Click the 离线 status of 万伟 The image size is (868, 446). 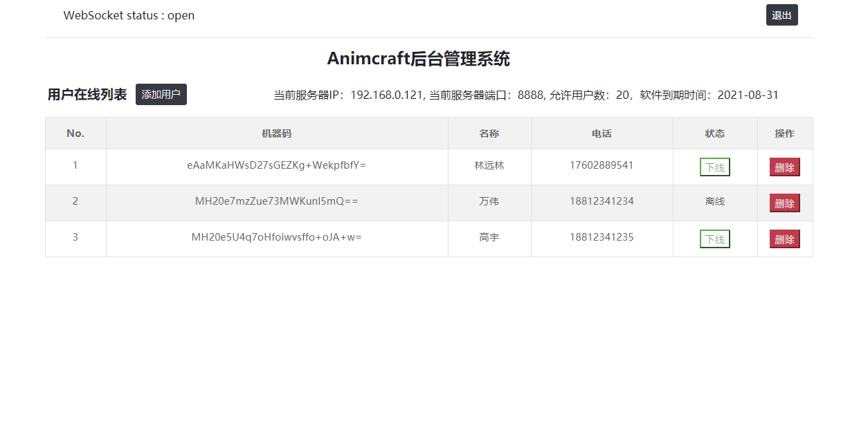pos(714,203)
